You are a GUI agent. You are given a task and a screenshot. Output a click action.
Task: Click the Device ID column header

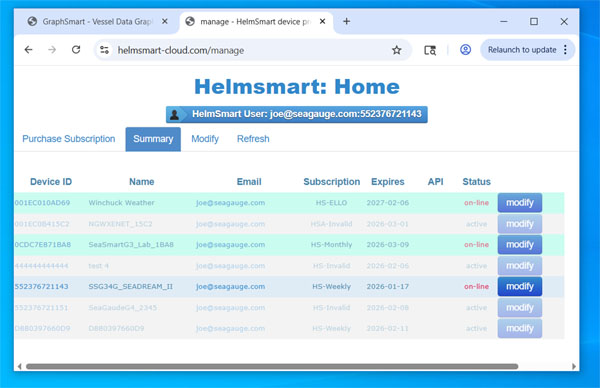coord(51,182)
